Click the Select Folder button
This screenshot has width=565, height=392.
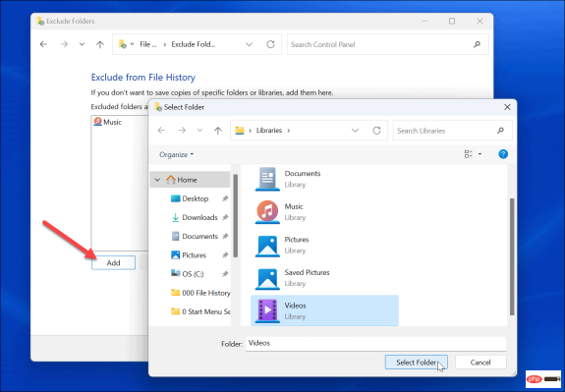[x=417, y=363]
